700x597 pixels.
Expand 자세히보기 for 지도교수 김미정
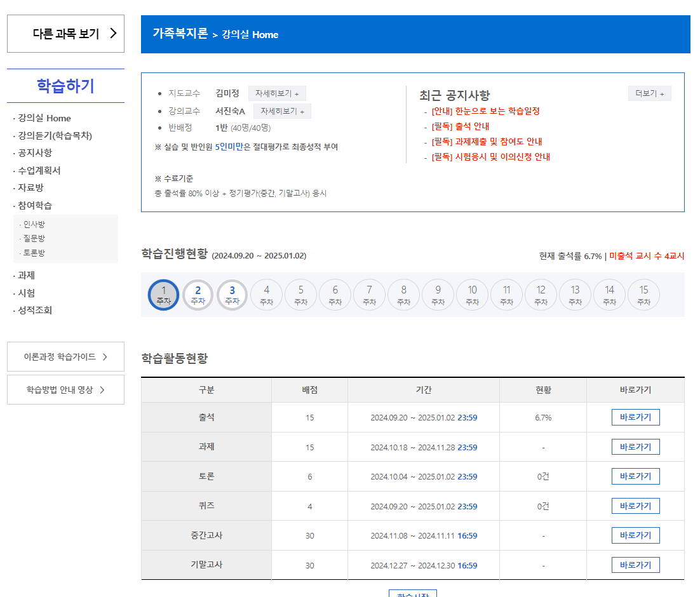(x=277, y=93)
